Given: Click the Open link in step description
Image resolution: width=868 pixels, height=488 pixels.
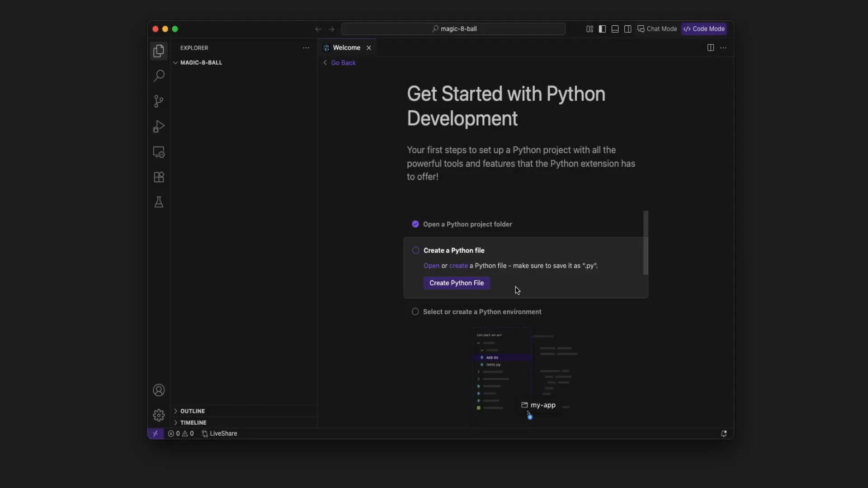Looking at the screenshot, I should [x=431, y=266].
